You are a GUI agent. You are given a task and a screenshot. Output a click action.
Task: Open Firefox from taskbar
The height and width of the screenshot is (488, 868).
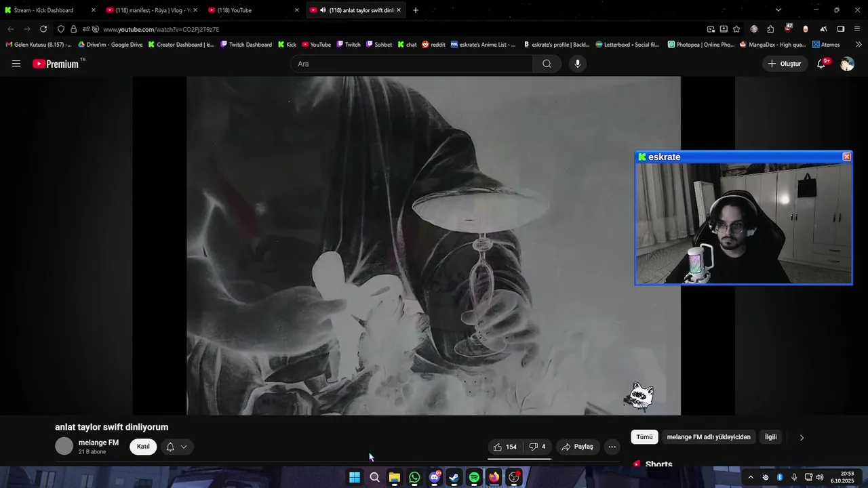[494, 477]
